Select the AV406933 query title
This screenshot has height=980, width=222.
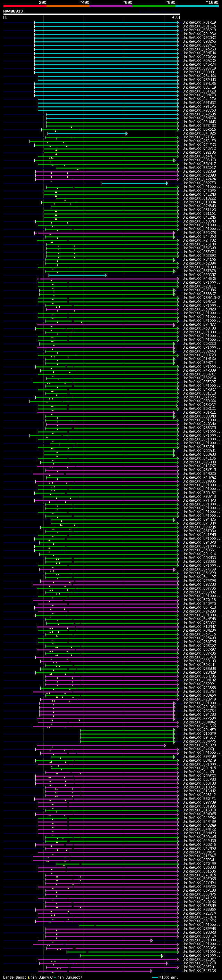point(13,11)
